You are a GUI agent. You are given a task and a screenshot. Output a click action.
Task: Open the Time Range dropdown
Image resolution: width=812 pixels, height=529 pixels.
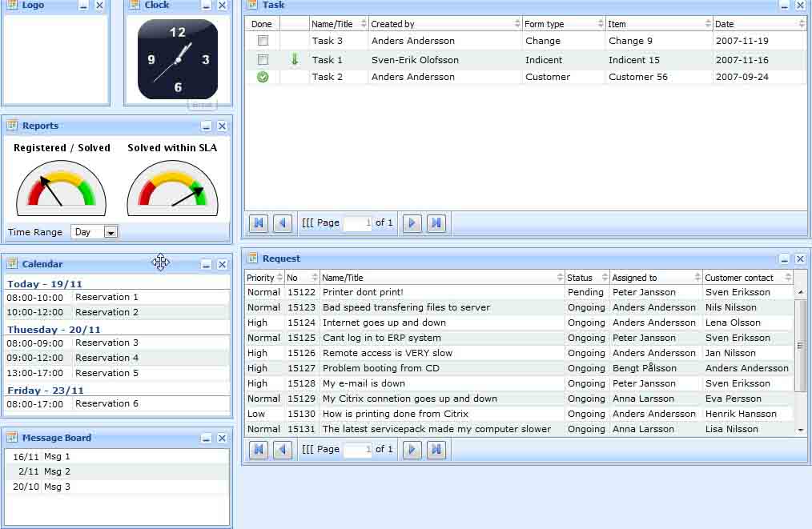click(111, 232)
